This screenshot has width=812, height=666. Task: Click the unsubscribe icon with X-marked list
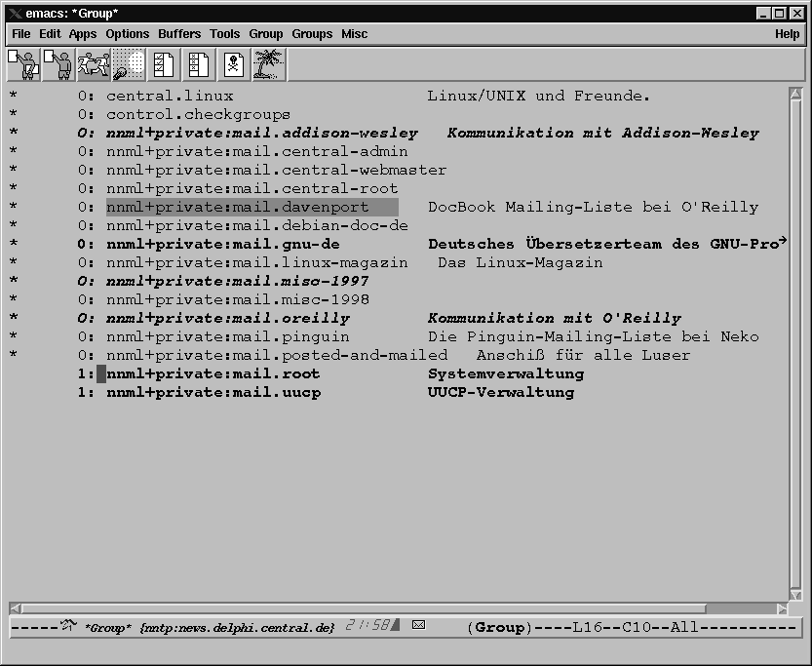(198, 64)
